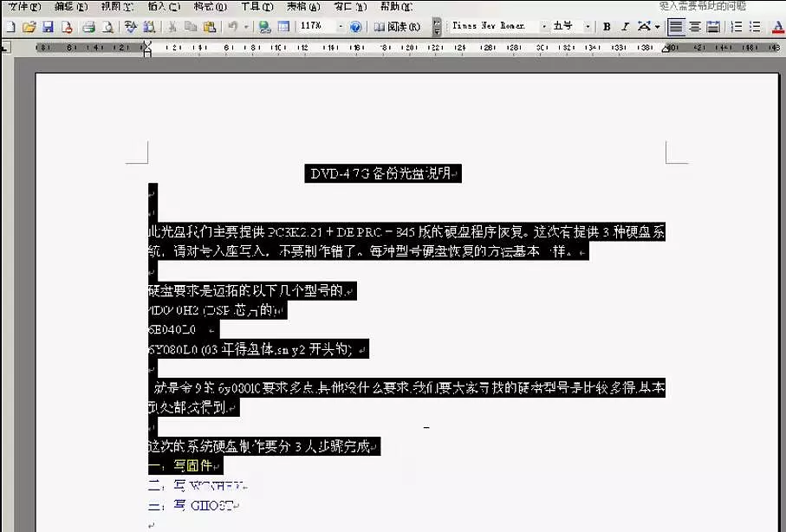This screenshot has height=532, width=786.
Task: Click the Cut scissors icon
Action: pos(172,27)
